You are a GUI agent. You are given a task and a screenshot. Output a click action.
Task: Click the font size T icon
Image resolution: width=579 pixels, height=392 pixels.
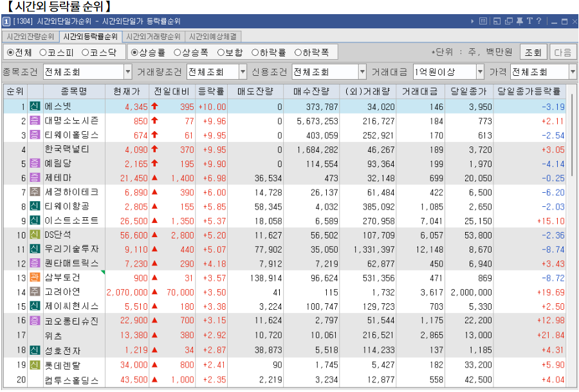(530, 21)
